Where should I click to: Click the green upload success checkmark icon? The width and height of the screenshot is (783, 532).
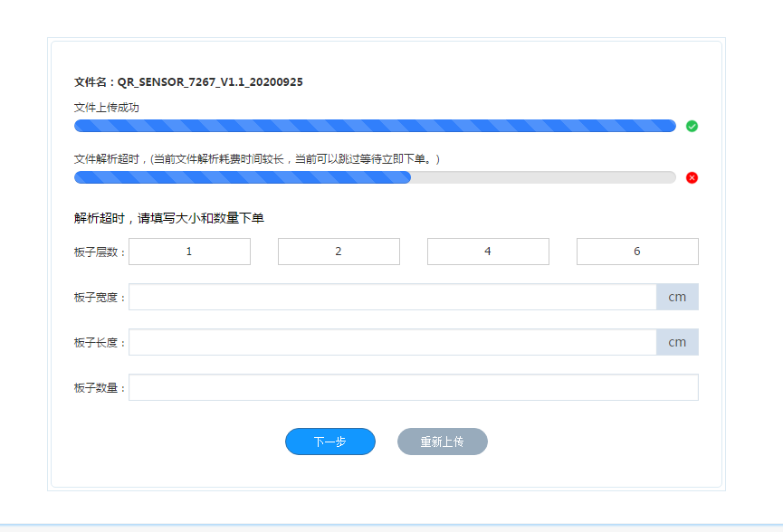(x=692, y=127)
